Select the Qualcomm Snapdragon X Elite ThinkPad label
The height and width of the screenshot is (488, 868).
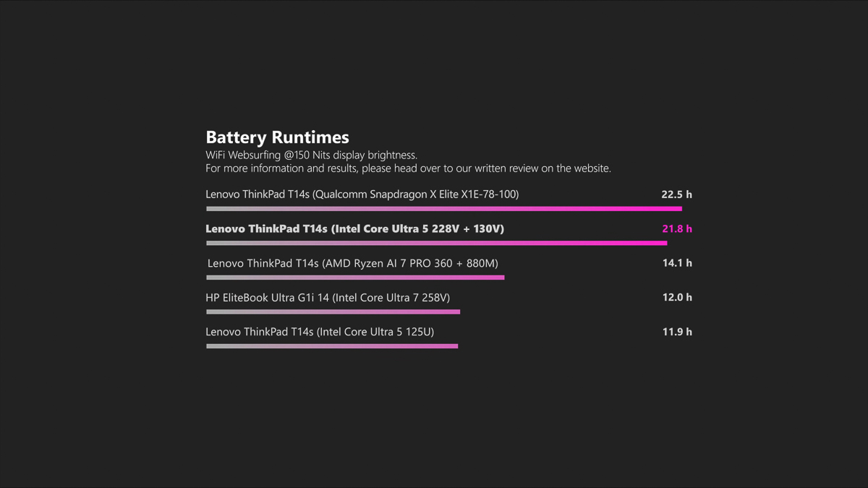(362, 194)
